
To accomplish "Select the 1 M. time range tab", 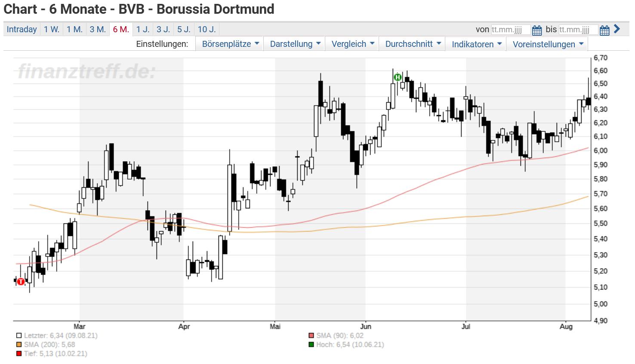I will click(x=74, y=29).
